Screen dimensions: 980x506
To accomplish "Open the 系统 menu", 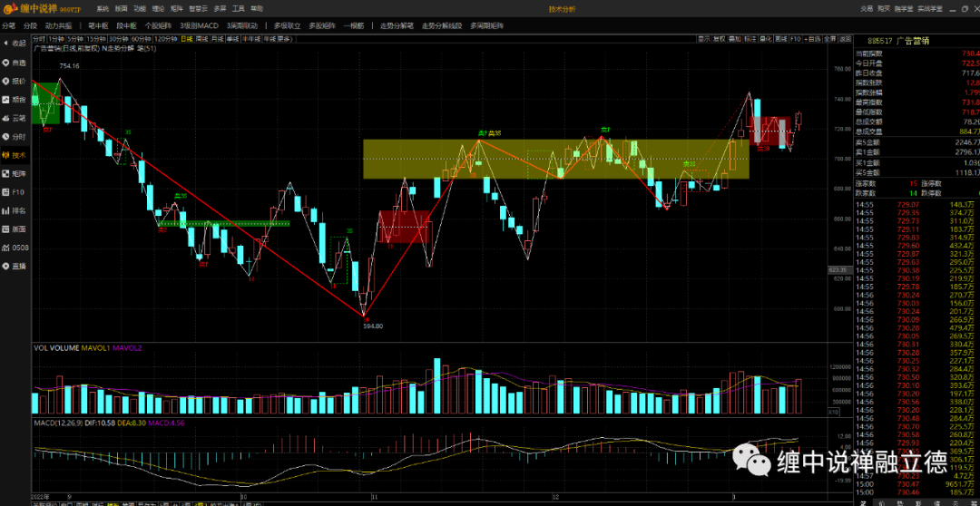I will [x=103, y=9].
